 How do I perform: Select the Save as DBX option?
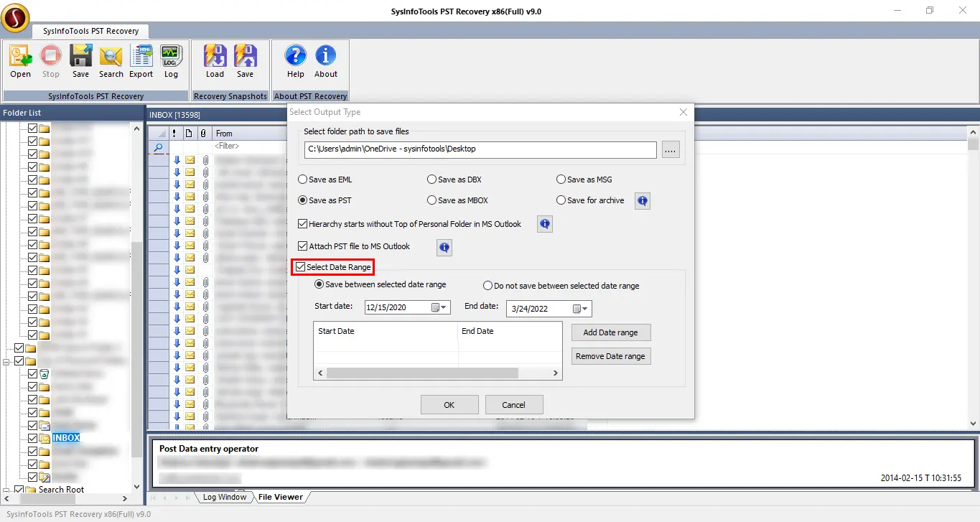point(454,180)
